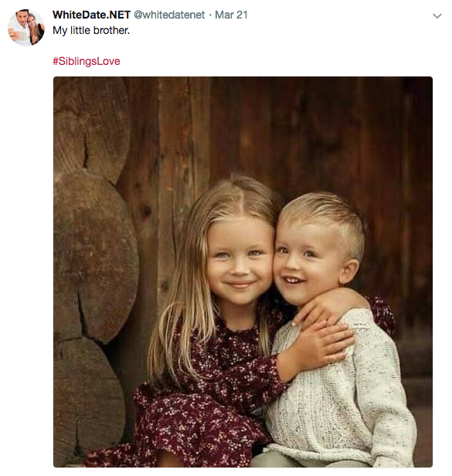Click the gray username beside the name
The height and width of the screenshot is (476, 452).
point(169,15)
